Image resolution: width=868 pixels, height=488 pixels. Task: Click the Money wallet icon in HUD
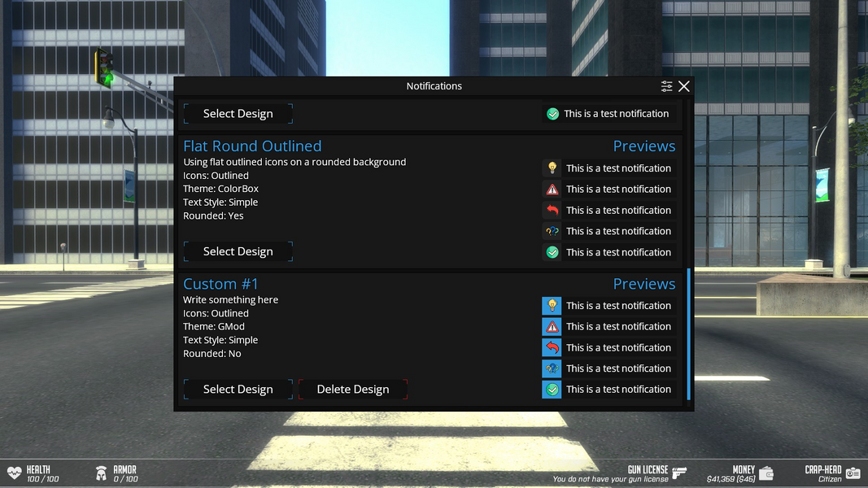[x=766, y=473]
